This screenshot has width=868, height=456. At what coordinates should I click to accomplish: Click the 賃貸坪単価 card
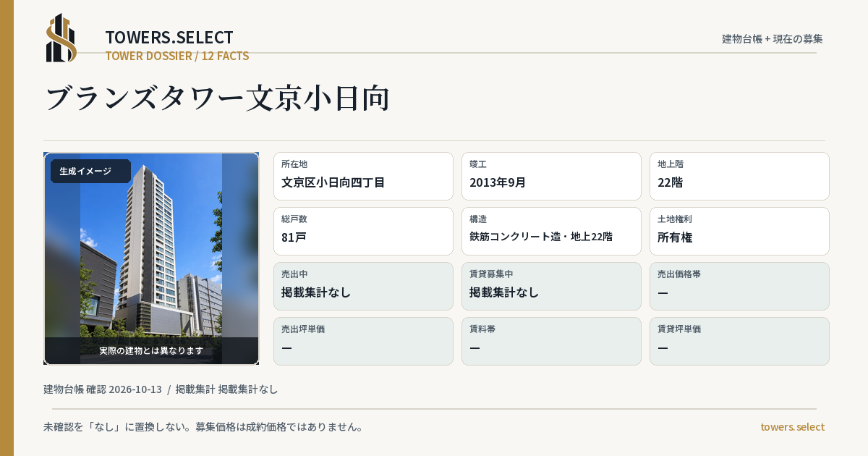pyautogui.click(x=739, y=341)
